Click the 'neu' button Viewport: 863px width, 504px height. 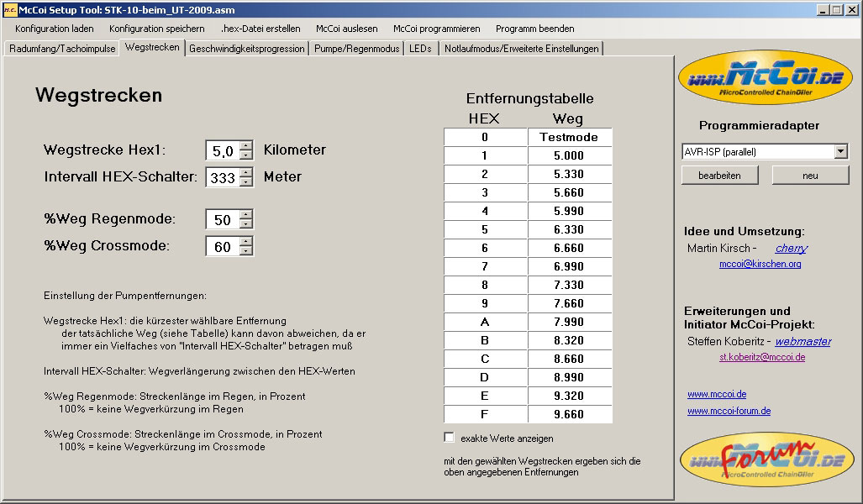pyautogui.click(x=810, y=176)
